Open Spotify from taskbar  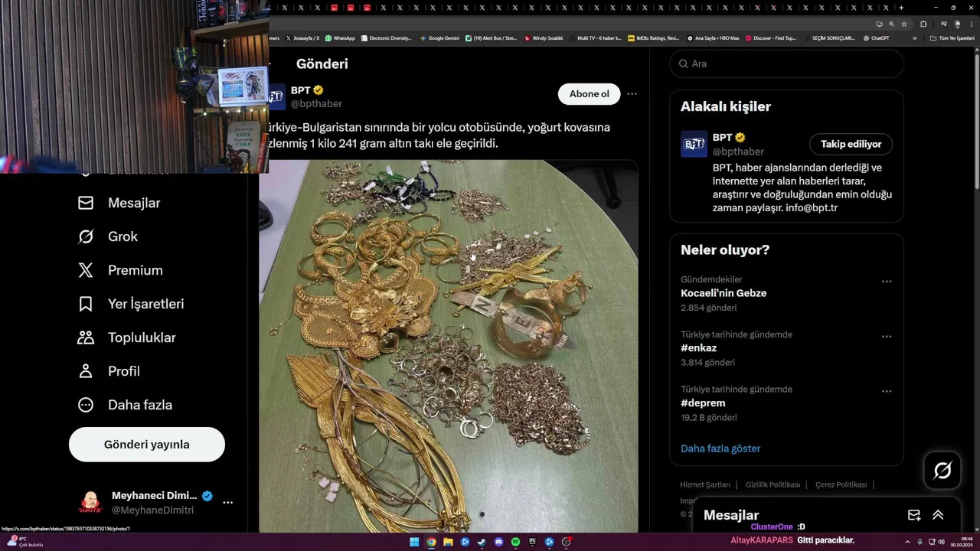[515, 542]
